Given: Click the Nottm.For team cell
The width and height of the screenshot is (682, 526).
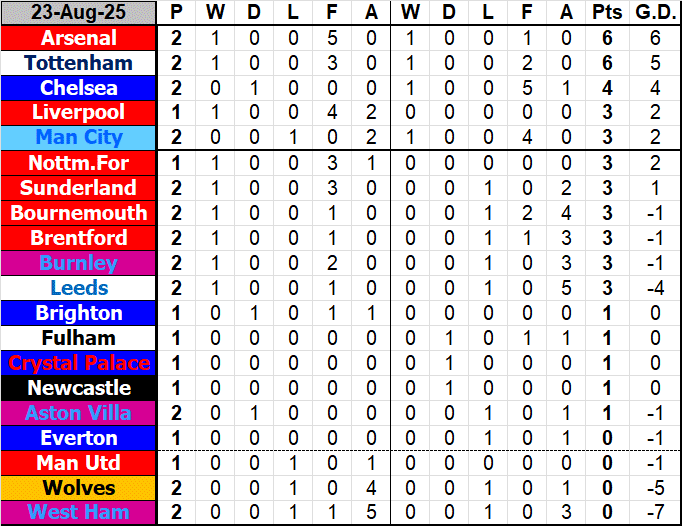Looking at the screenshot, I should coord(79,163).
